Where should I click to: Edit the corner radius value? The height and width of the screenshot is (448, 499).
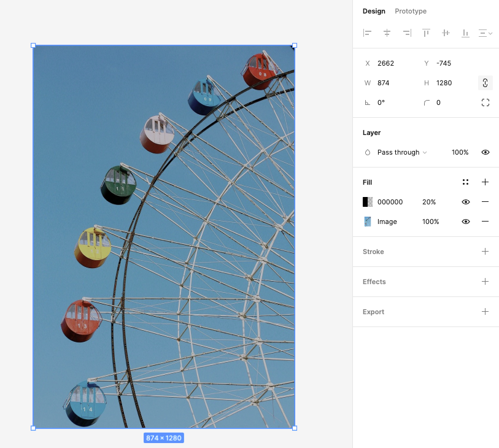tap(438, 102)
